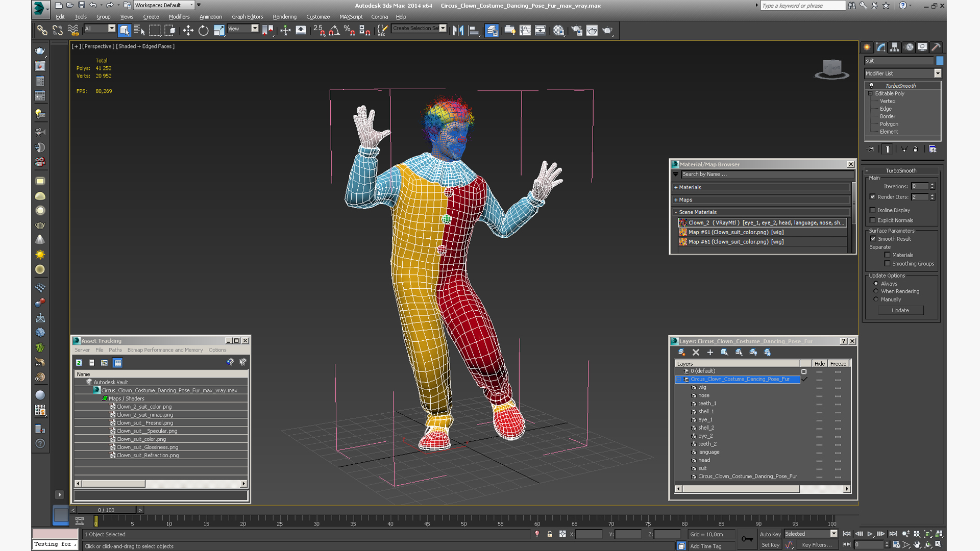Toggle selection lock icon in status bar
This screenshot has width=980, height=551.
550,534
